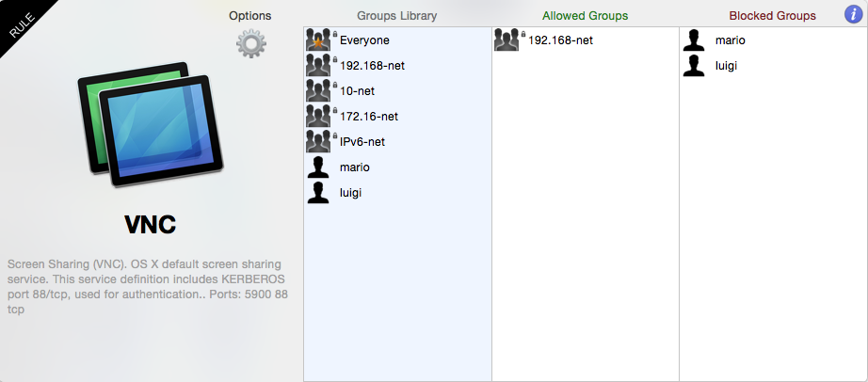Click the VNC service title text
Image resolution: width=868 pixels, height=382 pixels.
tap(151, 225)
